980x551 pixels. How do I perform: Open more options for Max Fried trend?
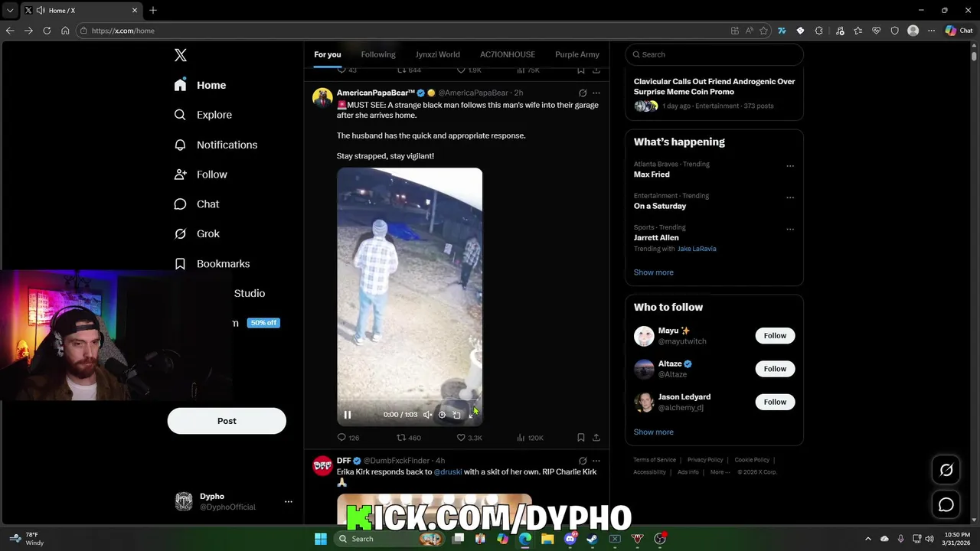790,166
